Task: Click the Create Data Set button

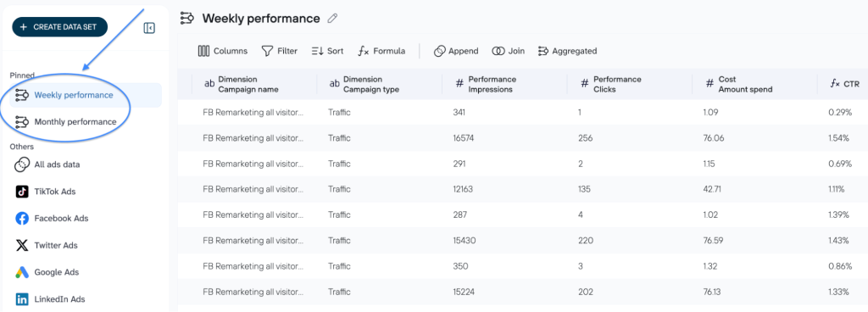Action: (x=60, y=26)
